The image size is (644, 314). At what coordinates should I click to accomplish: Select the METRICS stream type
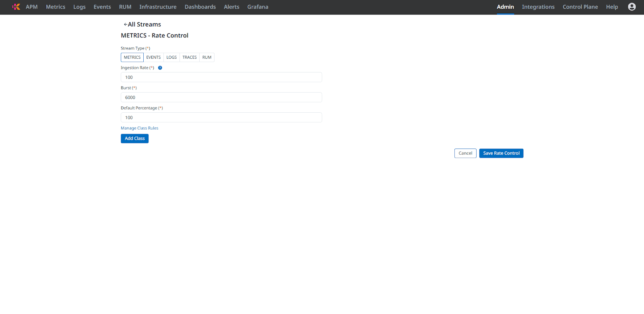point(132,58)
